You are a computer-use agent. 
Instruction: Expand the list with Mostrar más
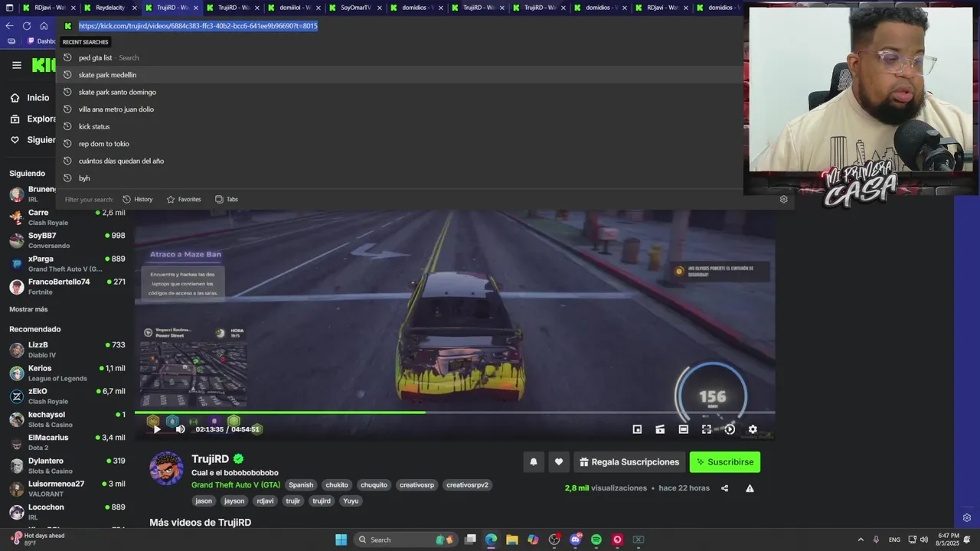[28, 309]
